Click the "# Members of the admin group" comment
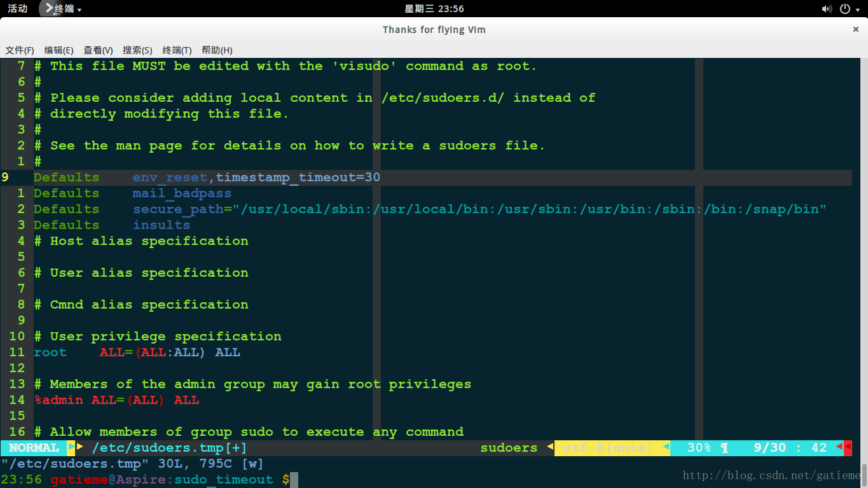Viewport: 868px width, 488px height. pyautogui.click(x=252, y=384)
